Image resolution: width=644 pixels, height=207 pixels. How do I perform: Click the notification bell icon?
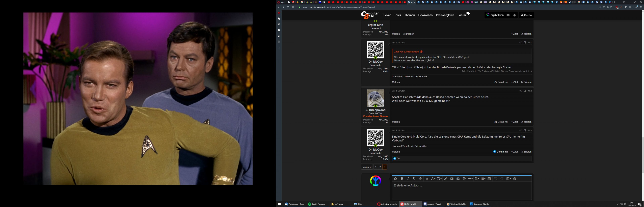pyautogui.click(x=515, y=15)
